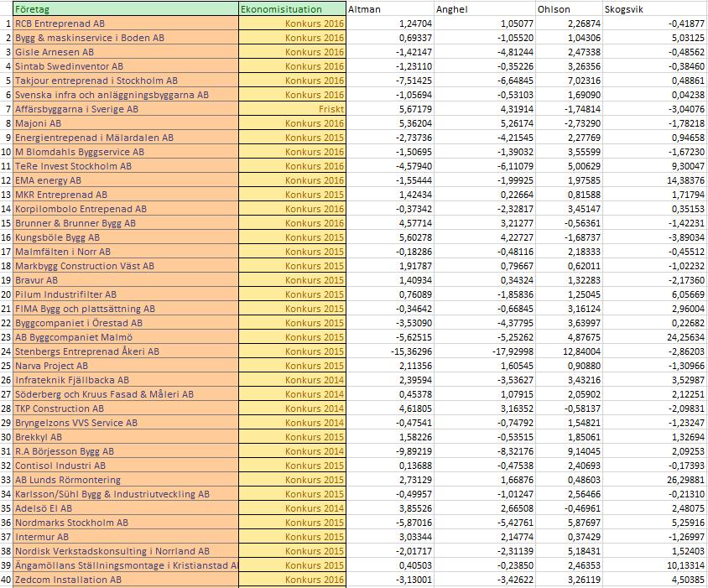
Task: Click MKR Entreprenad AB company cell
Action: point(126,195)
